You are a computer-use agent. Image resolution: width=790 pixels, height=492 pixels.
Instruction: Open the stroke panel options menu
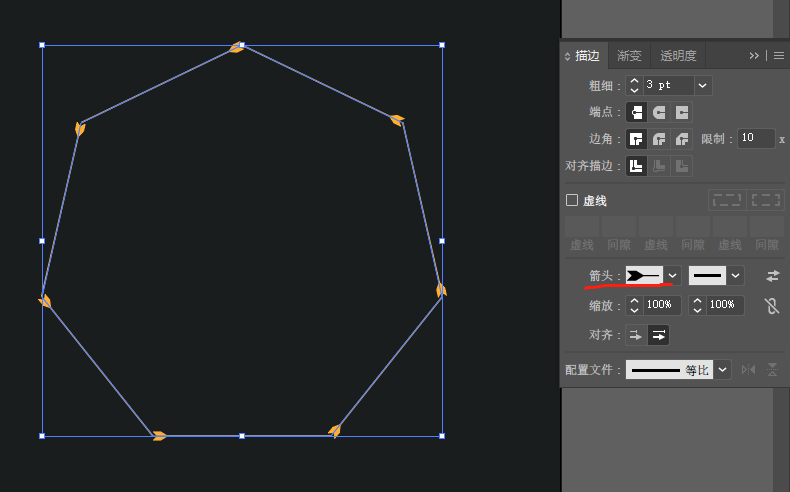[779, 56]
